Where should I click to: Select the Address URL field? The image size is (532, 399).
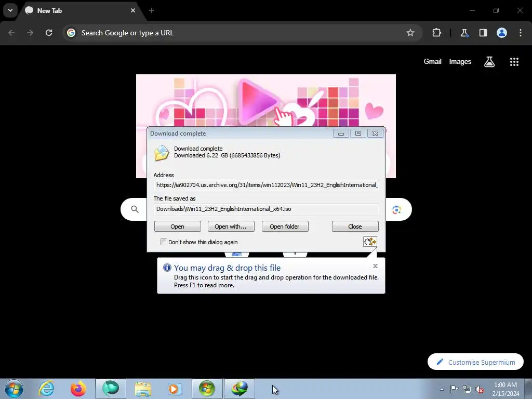click(x=267, y=185)
